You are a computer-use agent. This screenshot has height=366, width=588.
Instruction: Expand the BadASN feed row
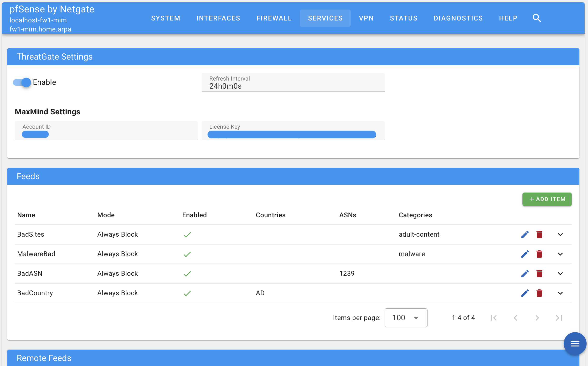click(560, 274)
